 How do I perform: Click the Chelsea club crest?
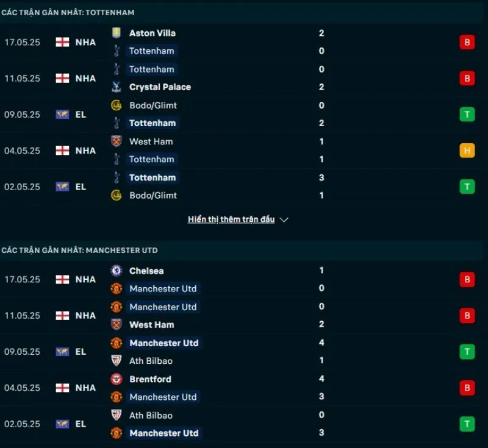point(117,271)
